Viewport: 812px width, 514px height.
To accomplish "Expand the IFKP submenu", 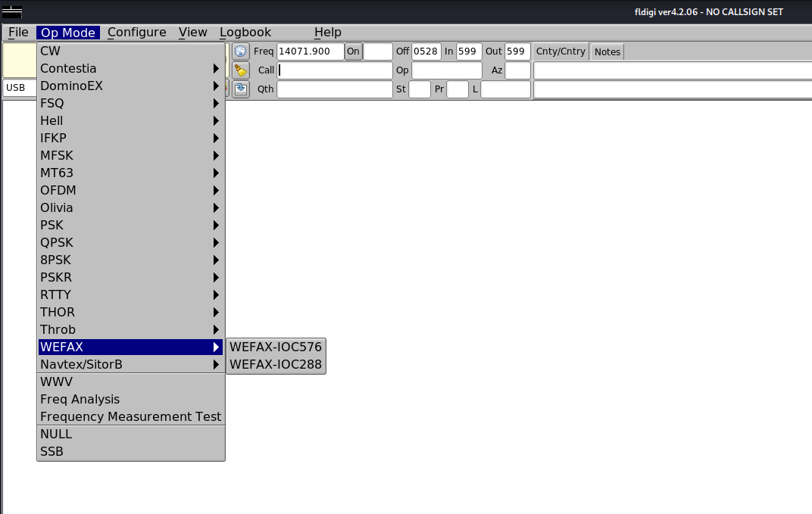I will click(130, 139).
